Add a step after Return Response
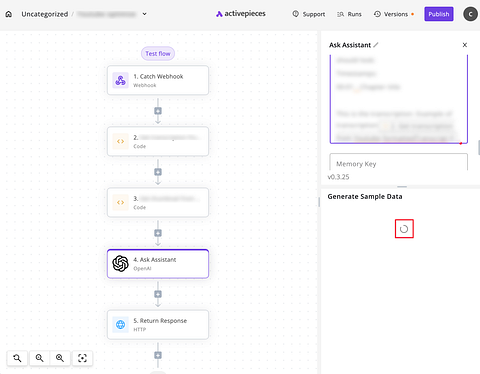 click(158, 355)
